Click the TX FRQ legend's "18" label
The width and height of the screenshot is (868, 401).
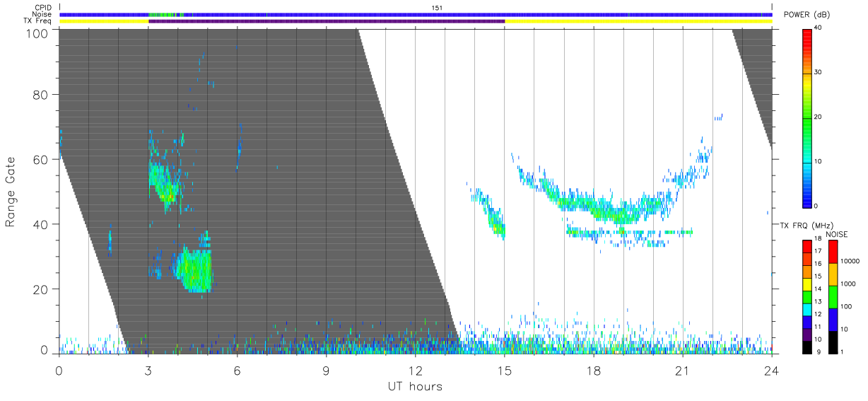[x=818, y=239]
